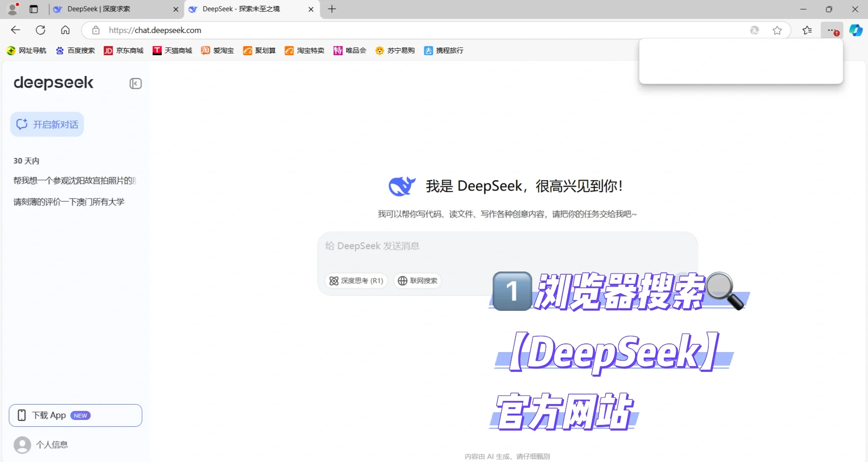Viewport: 868px width, 462px height.
Task: Open the 京东商城 favorite shortcut
Action: [123, 50]
